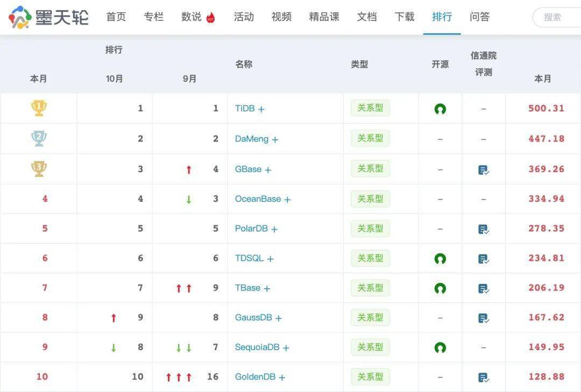The image size is (581, 392).
Task: Go to the 首页 navigation item
Action: (x=116, y=17)
